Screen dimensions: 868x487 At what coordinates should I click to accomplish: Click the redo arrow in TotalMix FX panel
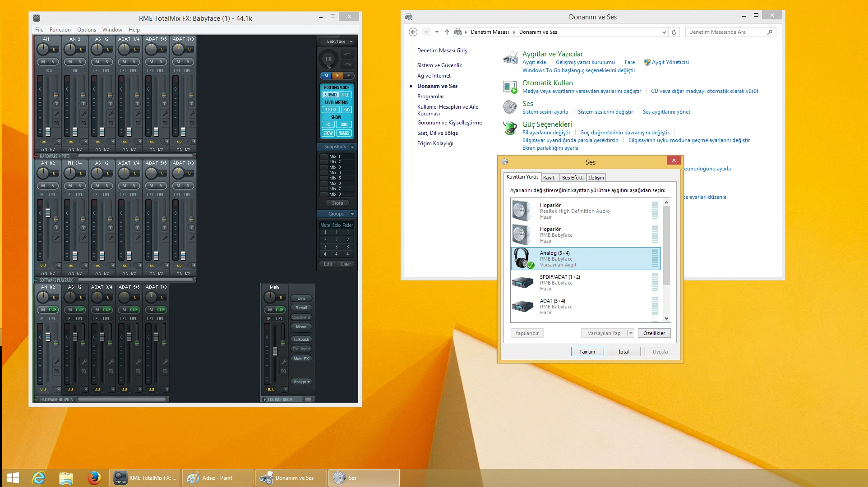point(347,64)
